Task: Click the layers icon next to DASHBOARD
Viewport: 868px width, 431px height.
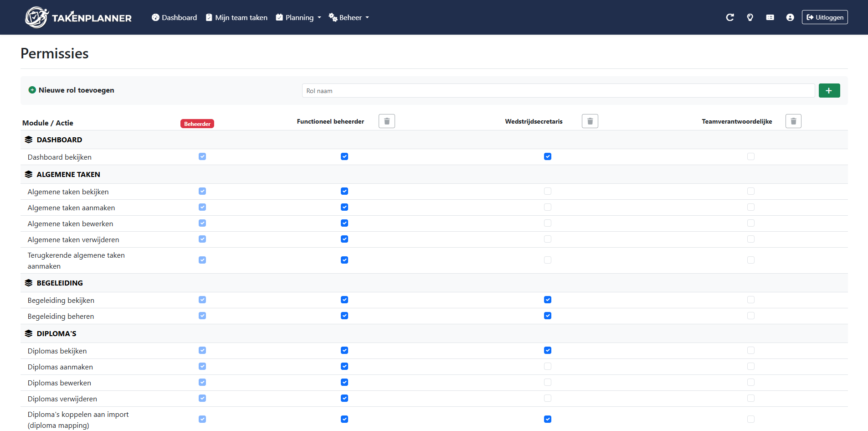Action: click(x=29, y=140)
